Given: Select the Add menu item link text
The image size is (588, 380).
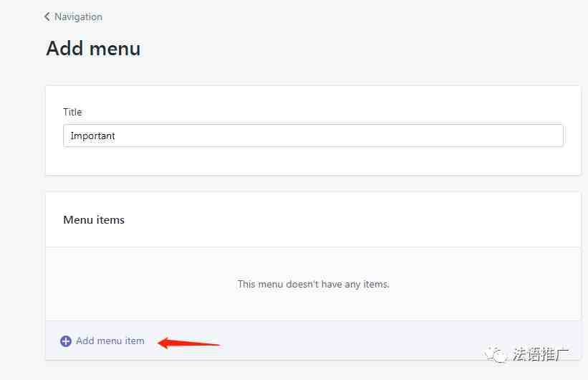Looking at the screenshot, I should (x=110, y=341).
